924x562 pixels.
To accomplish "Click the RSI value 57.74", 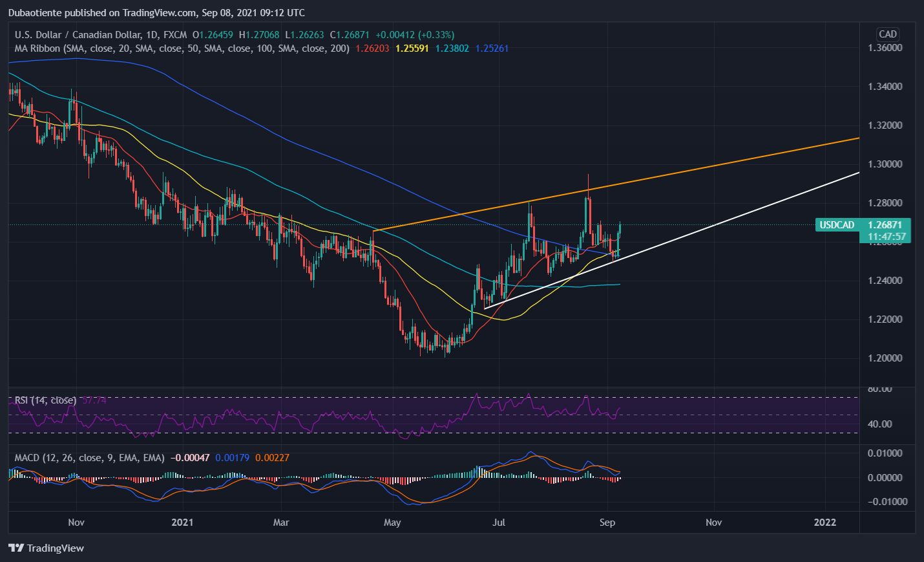I will click(94, 400).
